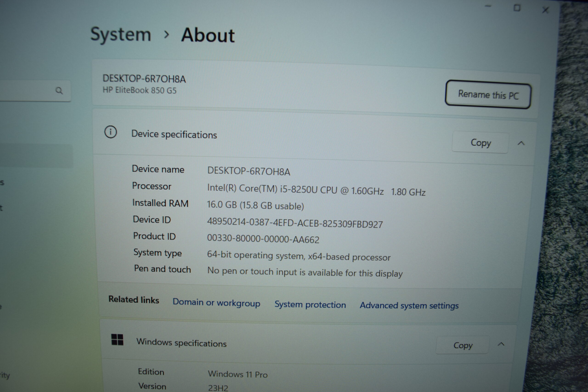Viewport: 588px width, 392px height.
Task: Click the Installed RAM value 16.0 GB
Action: click(x=255, y=205)
